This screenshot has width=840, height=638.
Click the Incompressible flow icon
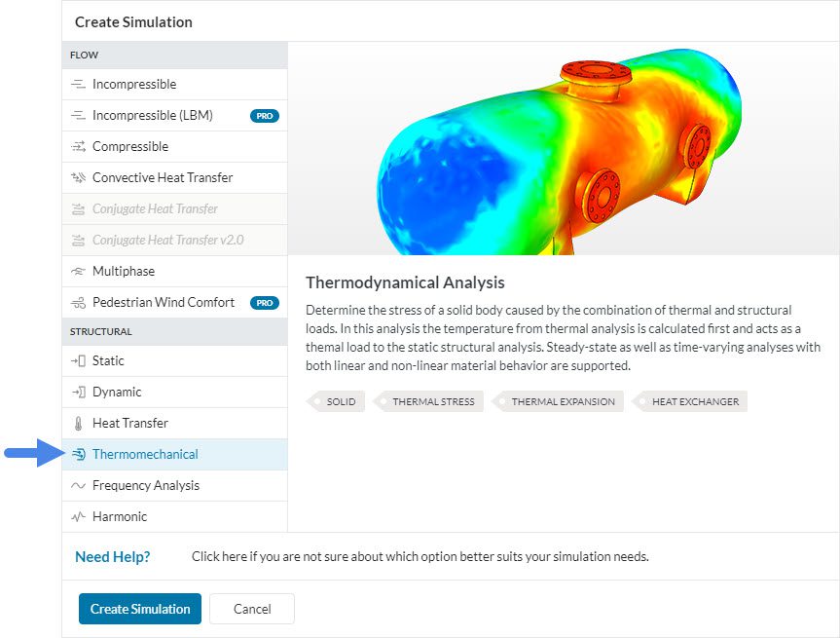[79, 85]
